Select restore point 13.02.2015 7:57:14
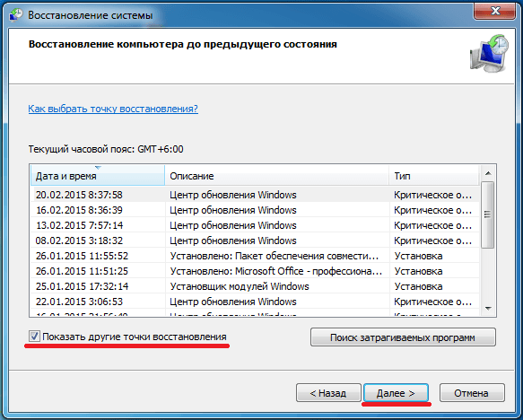 tap(255, 225)
